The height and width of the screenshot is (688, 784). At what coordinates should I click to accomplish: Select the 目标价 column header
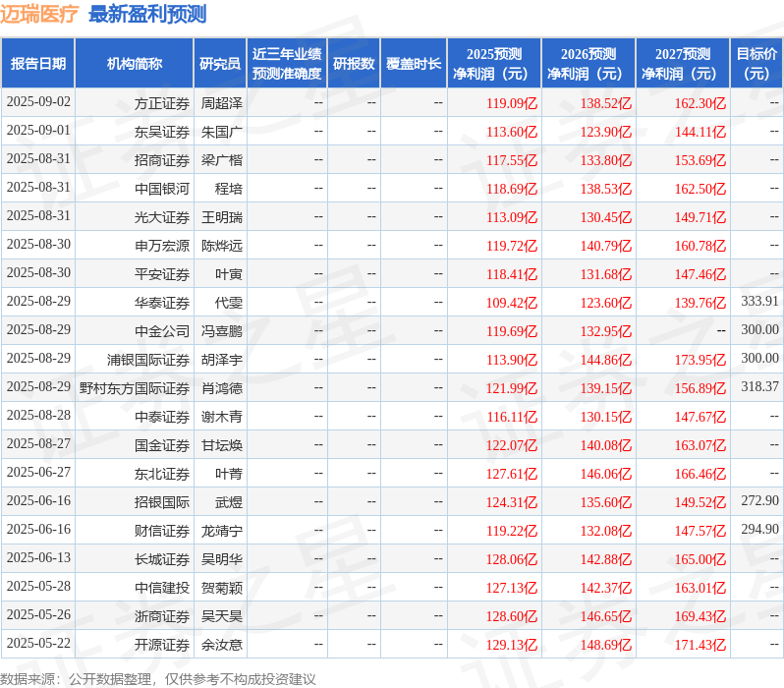pos(756,63)
